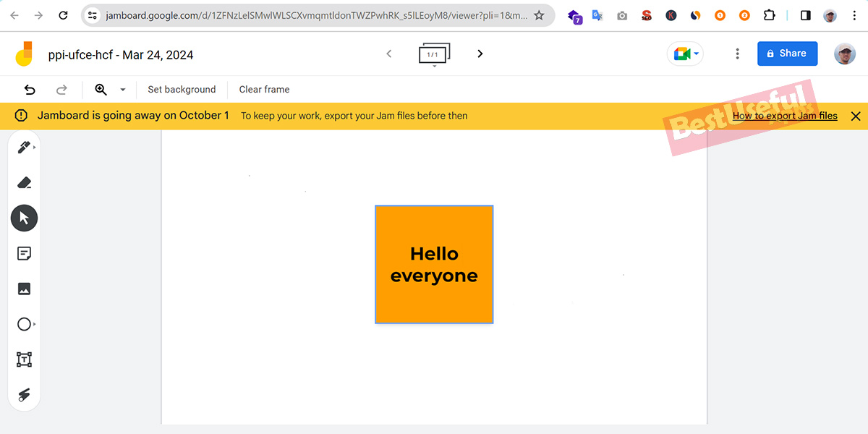Add a sticky note
The height and width of the screenshot is (434, 868).
coord(24,253)
